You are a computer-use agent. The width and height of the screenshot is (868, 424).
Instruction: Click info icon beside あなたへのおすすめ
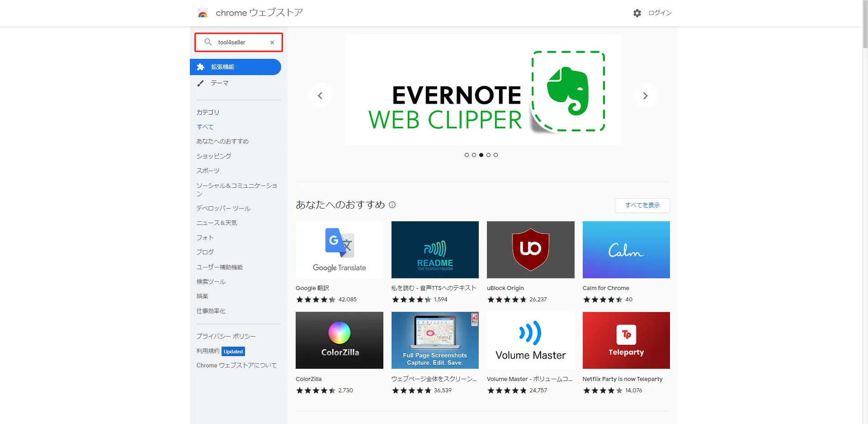point(392,205)
